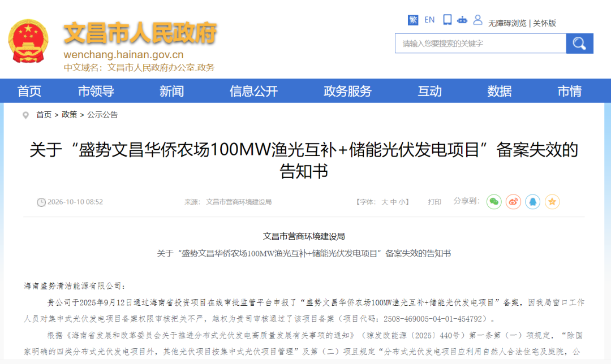
Task: Open user login profile icon
Action: pos(477,19)
